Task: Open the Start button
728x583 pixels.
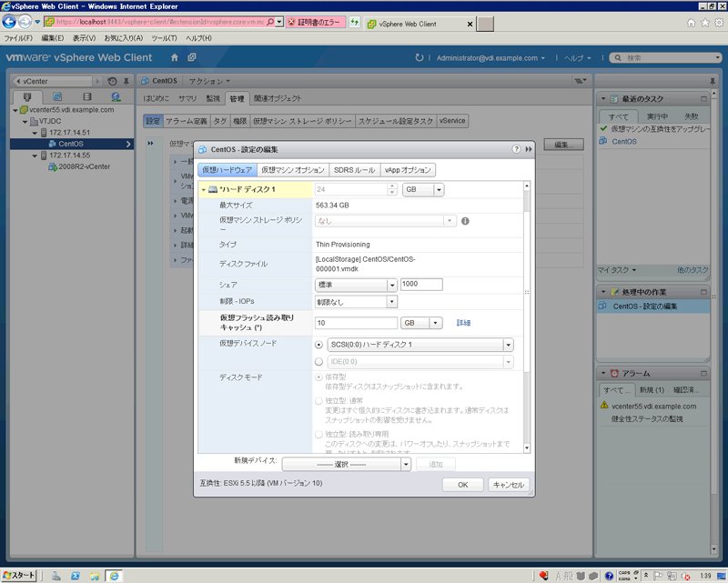Action: (18, 576)
